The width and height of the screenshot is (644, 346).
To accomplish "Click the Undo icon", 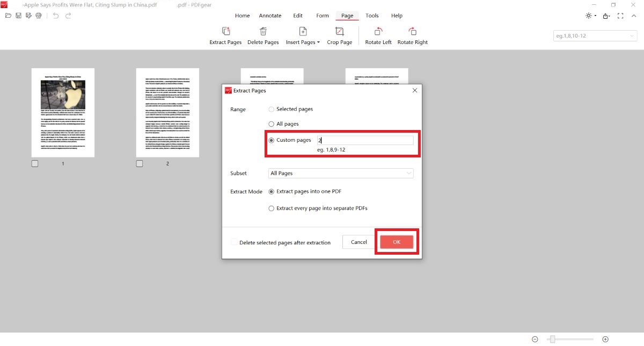I will 56,16.
